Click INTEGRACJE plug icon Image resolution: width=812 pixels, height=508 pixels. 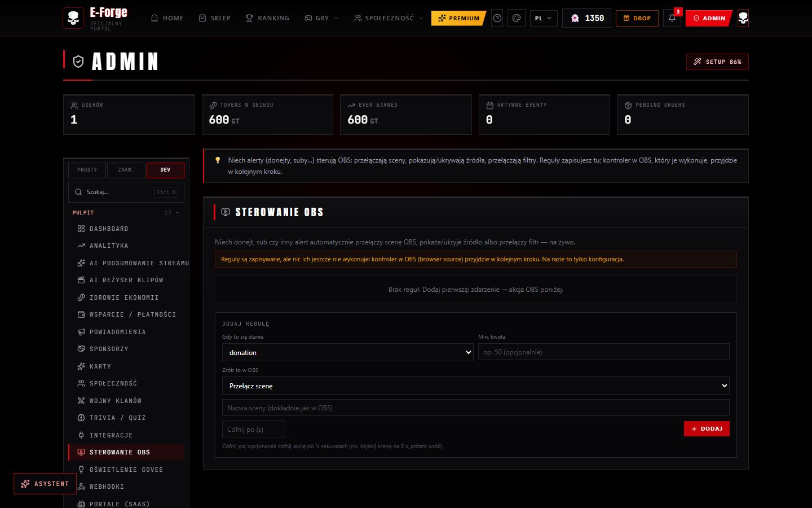click(x=81, y=435)
